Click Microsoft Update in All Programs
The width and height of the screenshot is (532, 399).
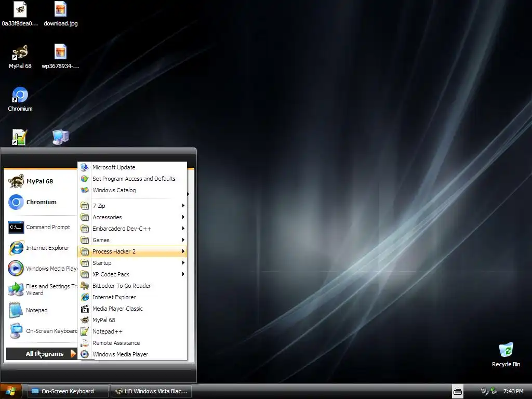(x=132, y=167)
